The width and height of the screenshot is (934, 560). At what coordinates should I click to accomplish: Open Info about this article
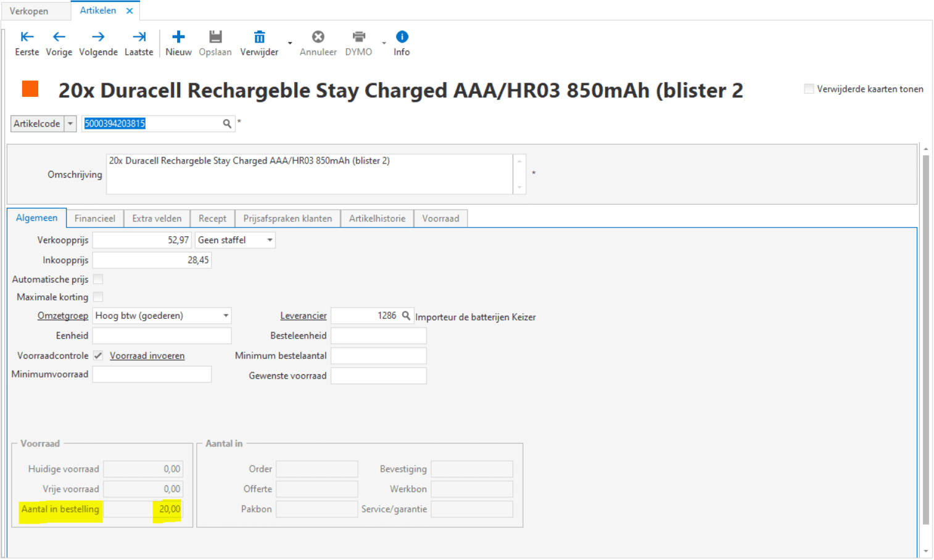coord(402,44)
